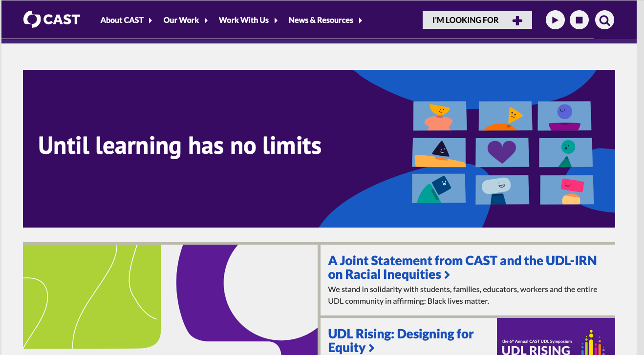Click the CAST logo
This screenshot has width=644, height=355.
(52, 20)
